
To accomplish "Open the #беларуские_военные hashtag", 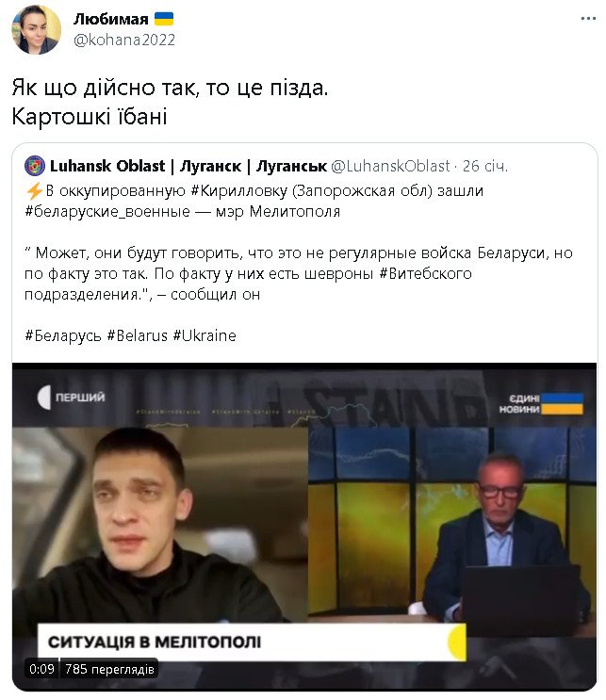I will point(107,211).
